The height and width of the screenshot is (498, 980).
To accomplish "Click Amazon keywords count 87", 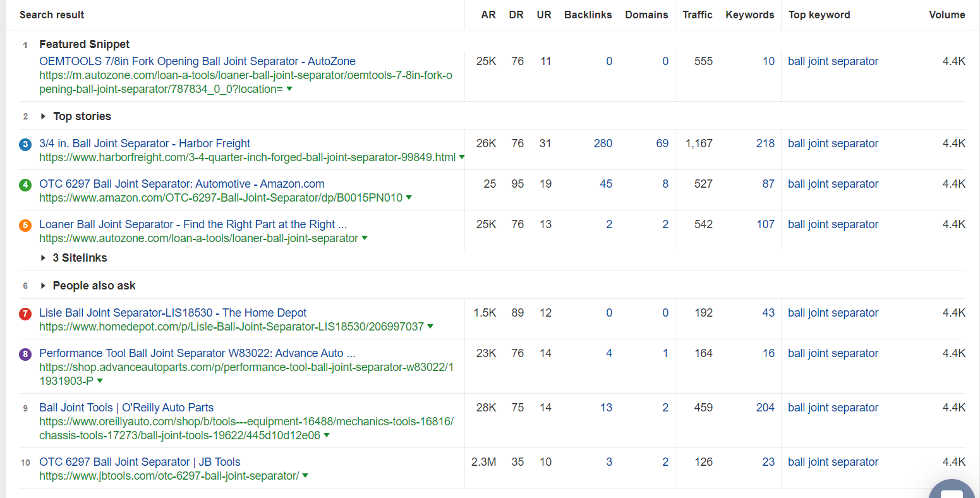I will tap(768, 184).
